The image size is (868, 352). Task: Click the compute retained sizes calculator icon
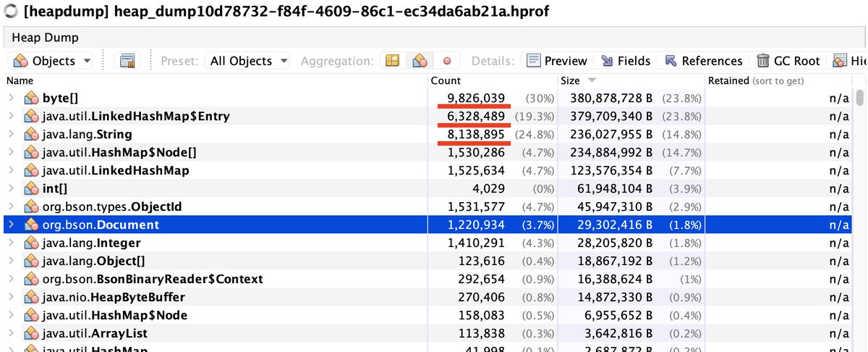click(128, 61)
